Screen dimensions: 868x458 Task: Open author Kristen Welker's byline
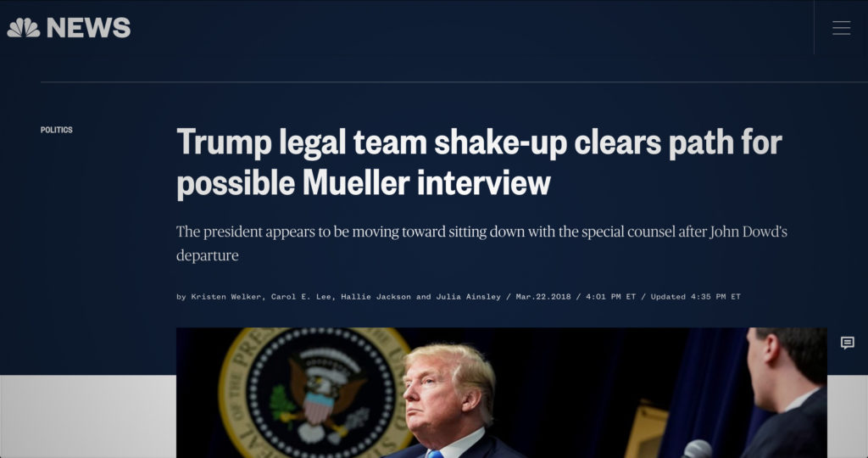(x=225, y=297)
